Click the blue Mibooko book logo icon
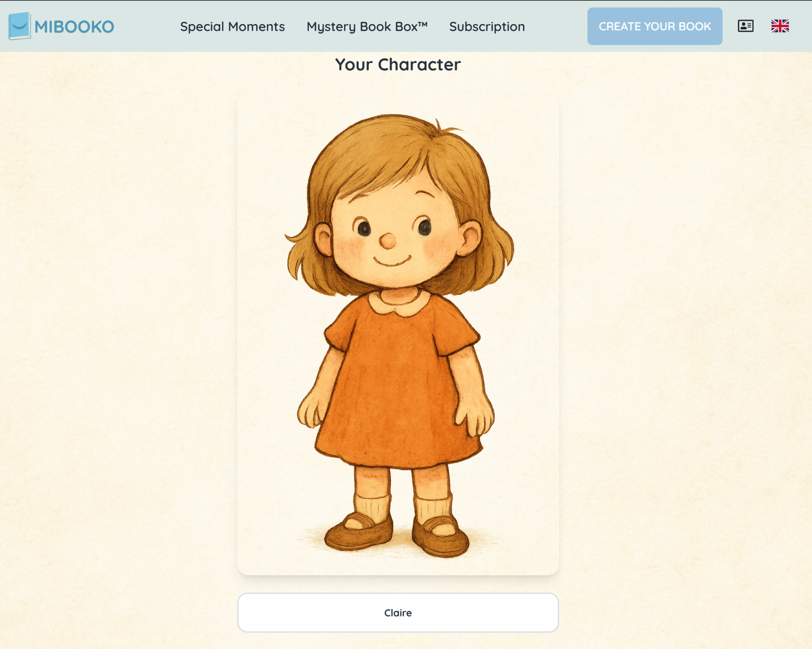812x649 pixels. 19,26
